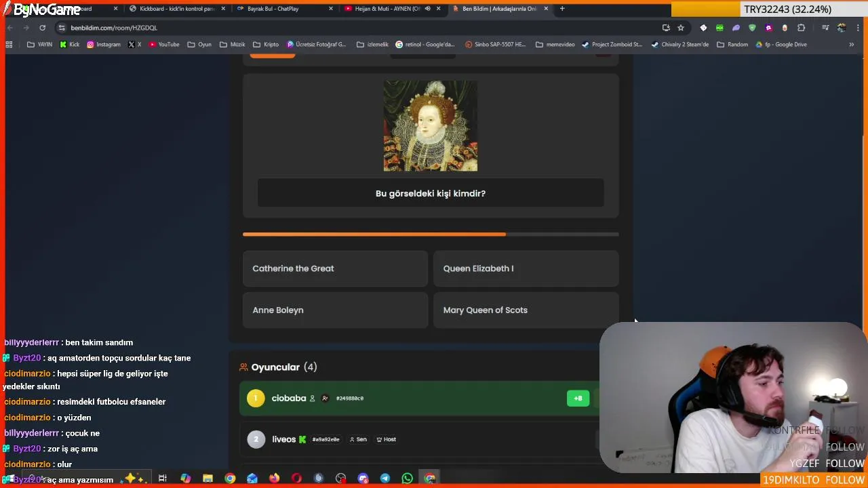Expand the Kripto bookmarks folder
Screen dimensions: 868x488
coord(266,45)
